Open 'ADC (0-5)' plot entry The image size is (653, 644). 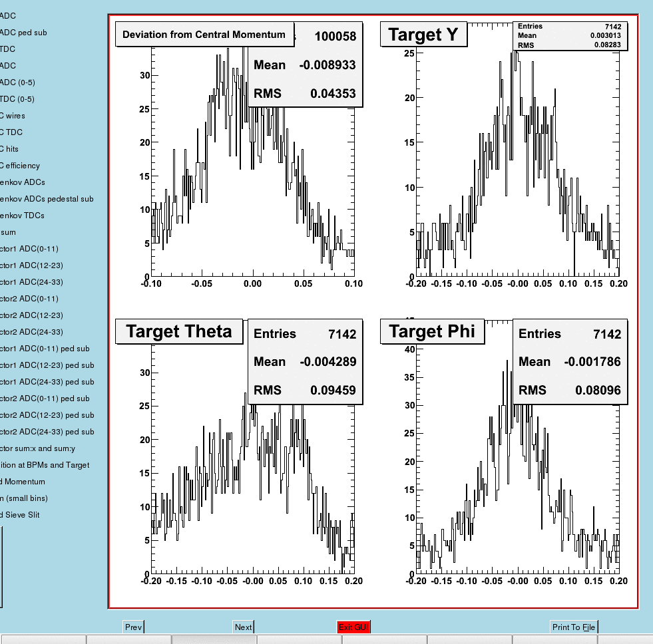point(17,82)
